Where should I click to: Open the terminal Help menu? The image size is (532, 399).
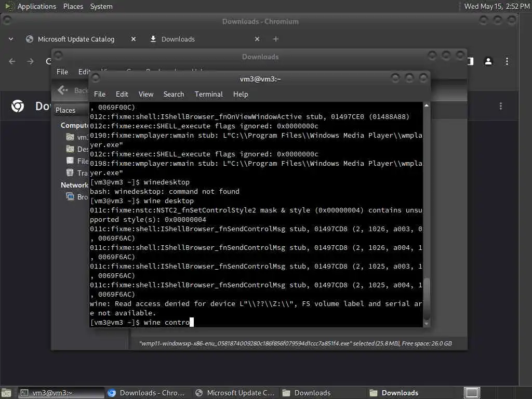(x=241, y=95)
